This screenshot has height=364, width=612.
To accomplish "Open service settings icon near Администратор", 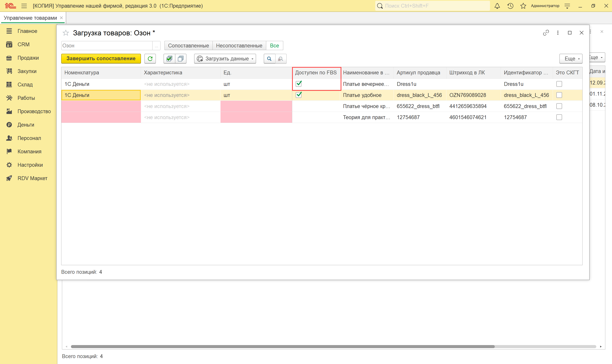I will pos(567,6).
